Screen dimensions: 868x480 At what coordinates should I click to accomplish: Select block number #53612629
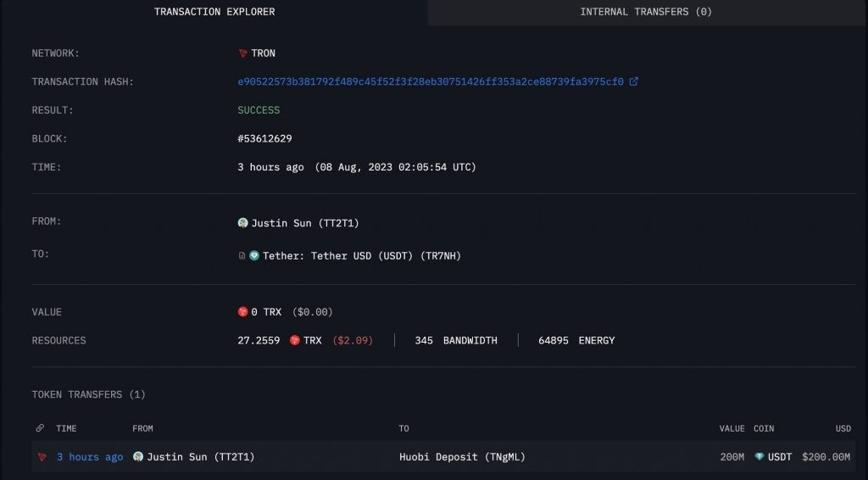pyautogui.click(x=264, y=138)
